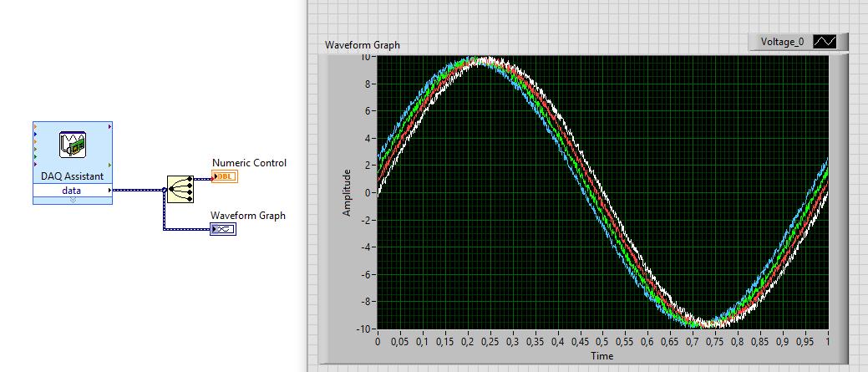This screenshot has width=868, height=372.
Task: Click the 0,25 time axis marker
Action: click(490, 342)
